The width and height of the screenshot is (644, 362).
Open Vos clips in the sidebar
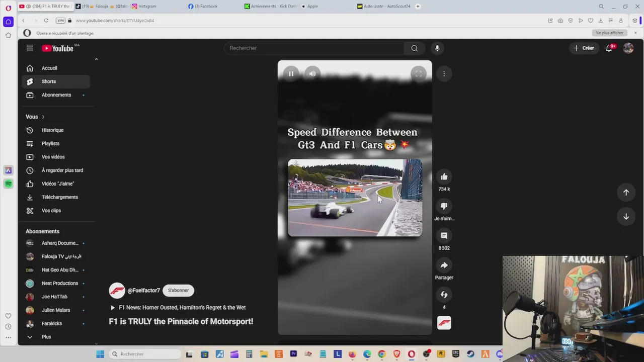pyautogui.click(x=56, y=211)
